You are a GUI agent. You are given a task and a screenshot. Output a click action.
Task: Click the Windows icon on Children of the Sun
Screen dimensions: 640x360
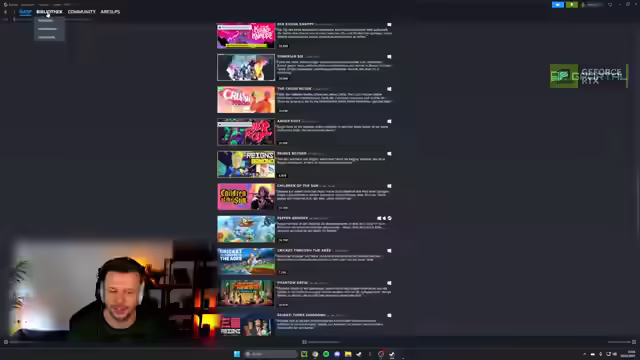[x=389, y=186]
